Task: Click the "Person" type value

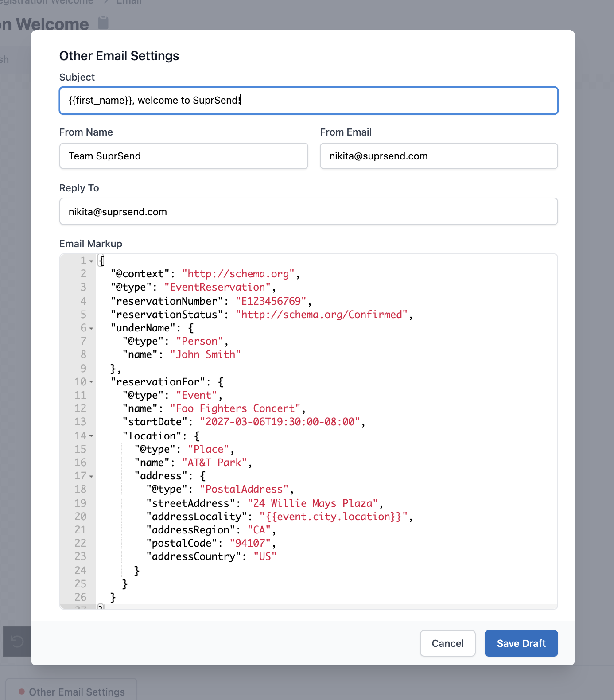Action: pos(200,341)
